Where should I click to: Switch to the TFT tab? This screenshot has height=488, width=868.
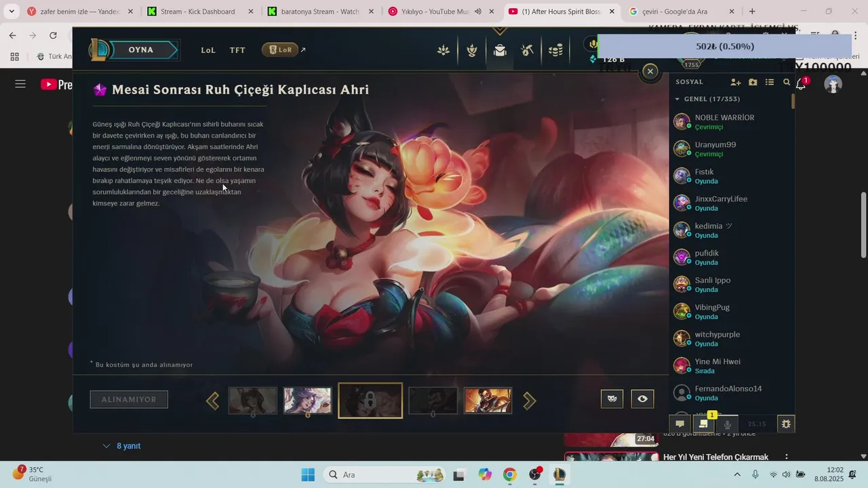[x=237, y=50]
